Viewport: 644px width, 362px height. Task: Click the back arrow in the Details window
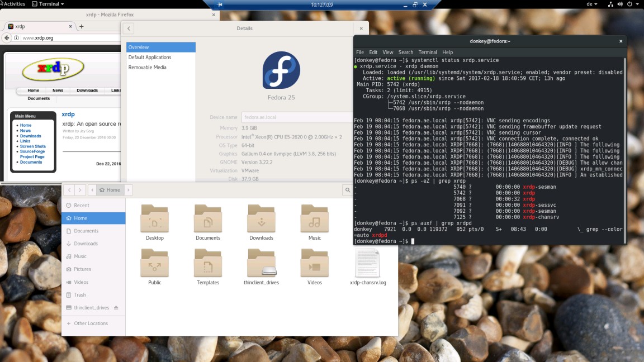point(129,28)
